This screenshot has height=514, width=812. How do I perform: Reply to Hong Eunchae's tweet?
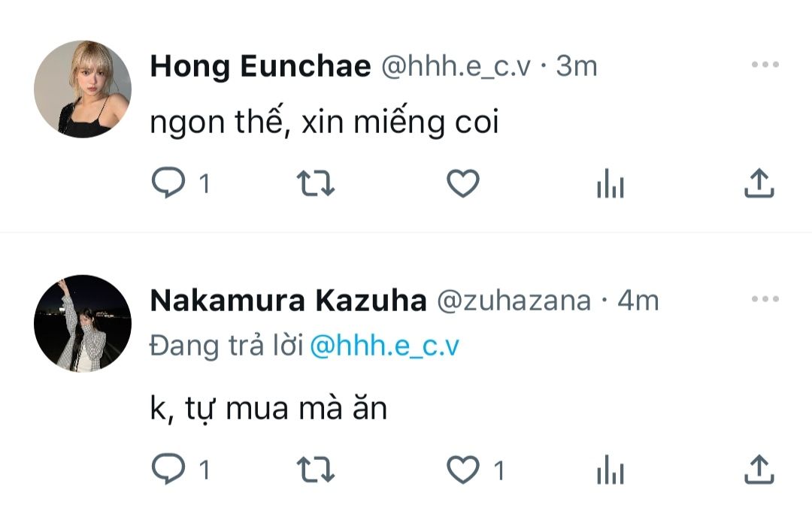168,183
